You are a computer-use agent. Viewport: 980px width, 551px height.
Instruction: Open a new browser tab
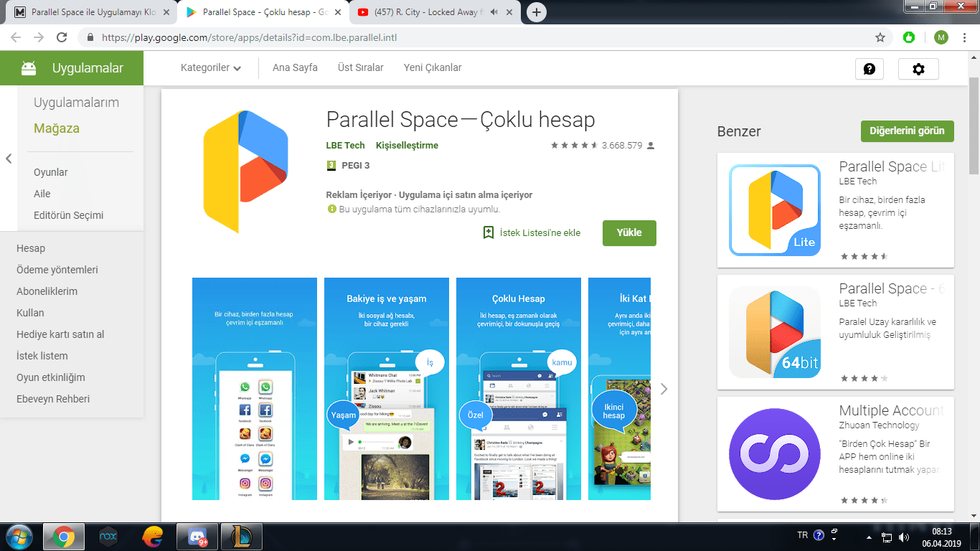536,12
